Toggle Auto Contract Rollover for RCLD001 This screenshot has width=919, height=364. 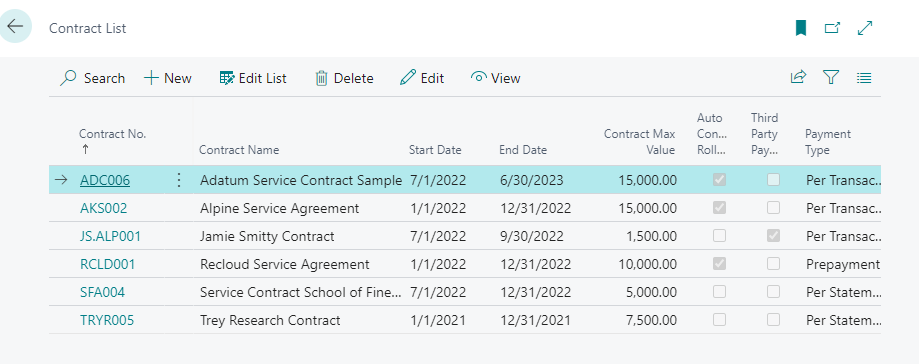tap(719, 264)
